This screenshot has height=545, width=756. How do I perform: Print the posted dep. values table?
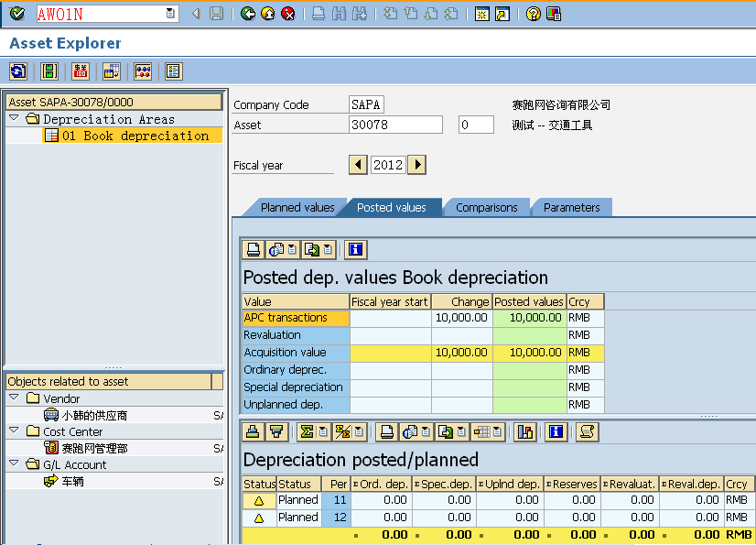[x=254, y=249]
